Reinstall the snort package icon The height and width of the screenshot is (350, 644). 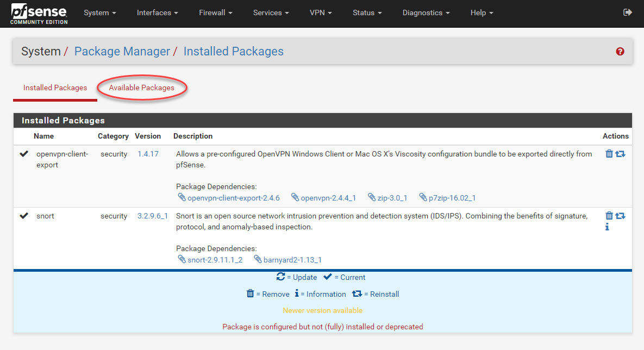[620, 216]
